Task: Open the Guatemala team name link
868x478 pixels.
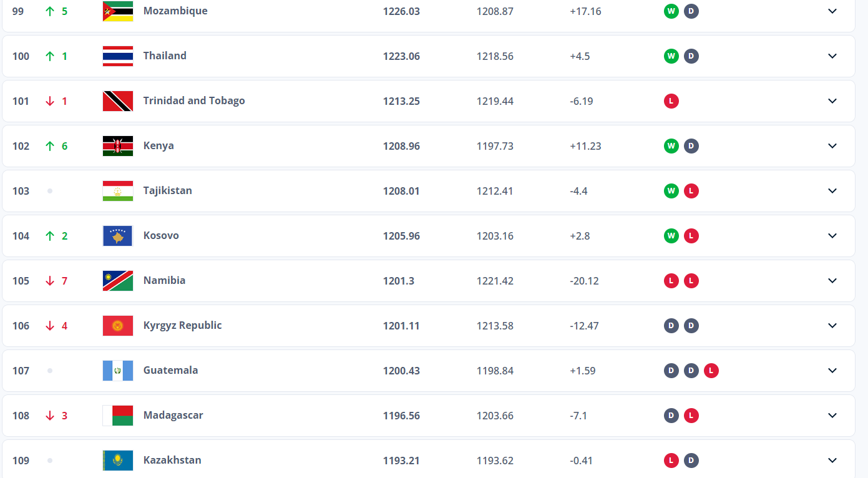Action: coord(170,370)
